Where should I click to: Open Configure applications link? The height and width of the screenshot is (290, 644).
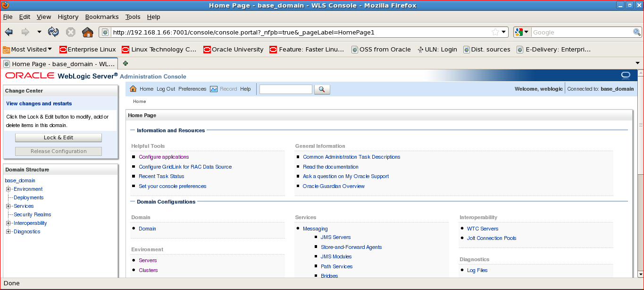pyautogui.click(x=164, y=157)
